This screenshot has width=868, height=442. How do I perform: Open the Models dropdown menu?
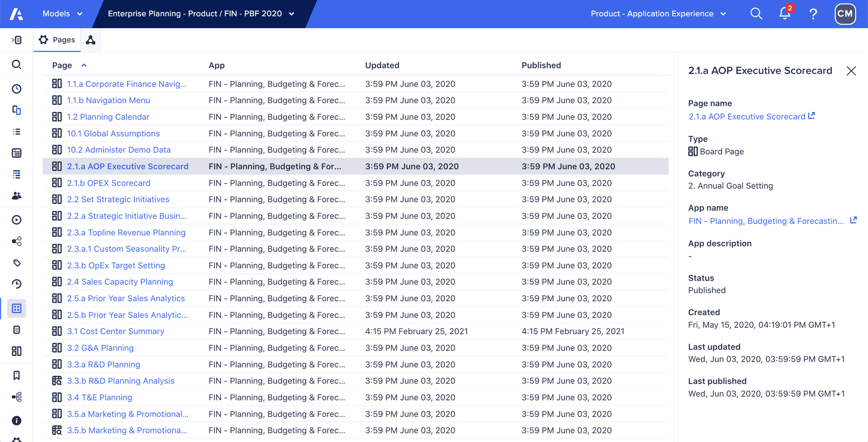(62, 13)
